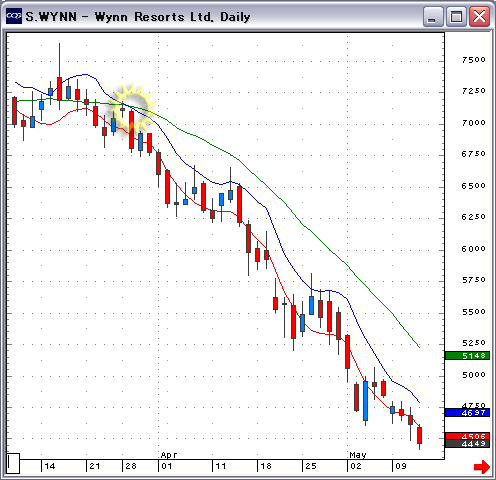496x480 pixels.
Task: Click the highlighted crossover candle inside the yellow starburst
Action: click(132, 130)
